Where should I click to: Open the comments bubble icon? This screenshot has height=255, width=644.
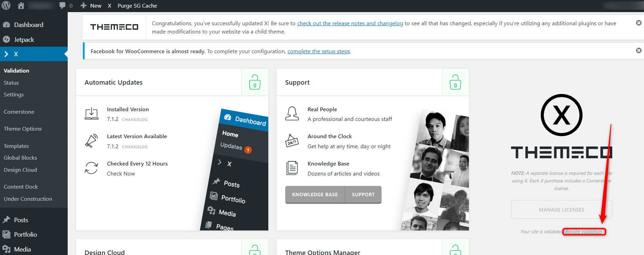point(63,6)
